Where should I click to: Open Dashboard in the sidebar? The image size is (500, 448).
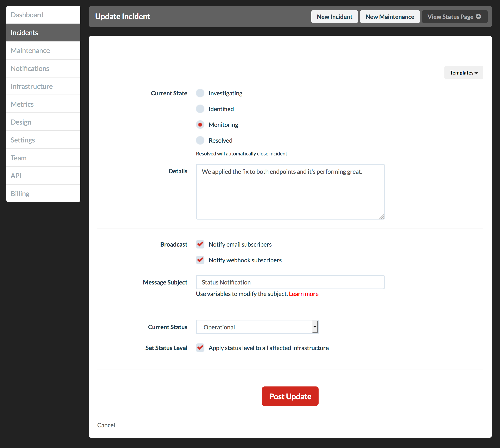click(x=43, y=15)
